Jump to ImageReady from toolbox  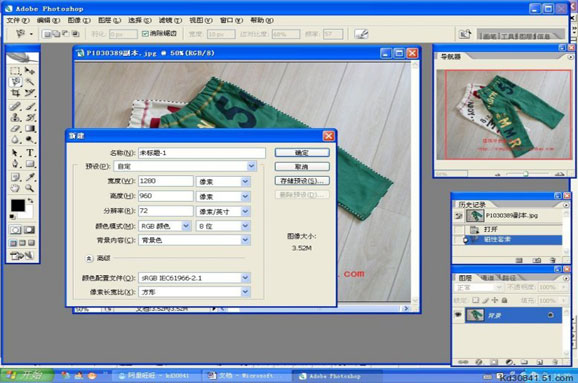pyautogui.click(x=22, y=255)
